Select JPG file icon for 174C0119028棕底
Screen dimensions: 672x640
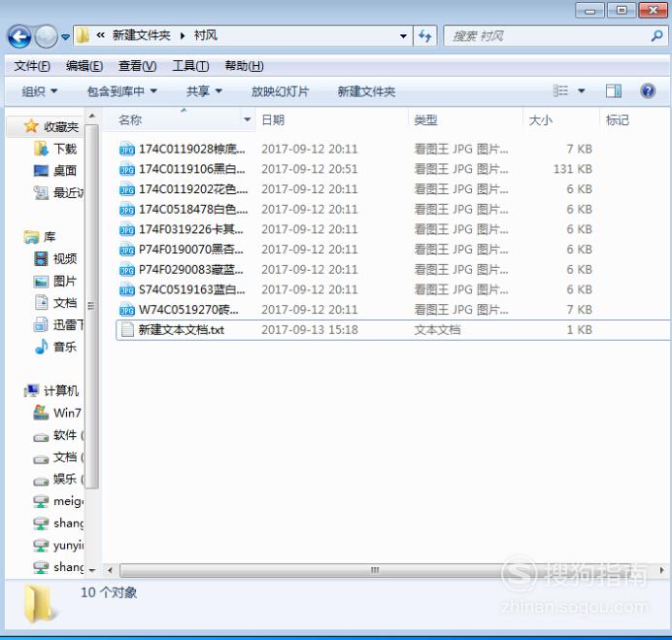coord(127,149)
